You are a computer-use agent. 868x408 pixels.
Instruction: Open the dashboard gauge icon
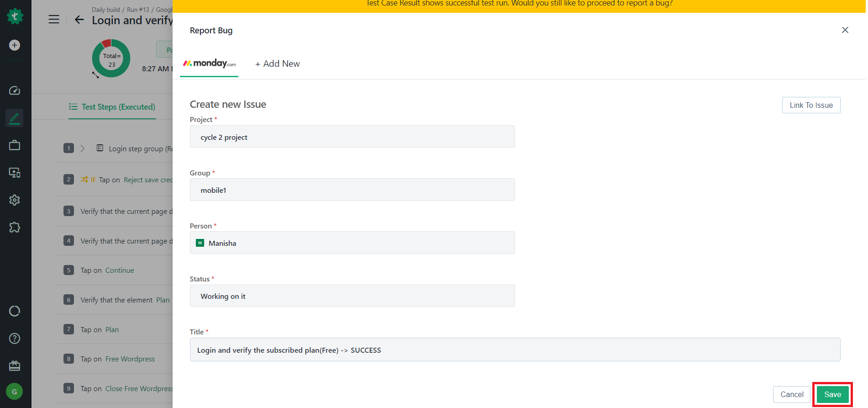pos(15,90)
